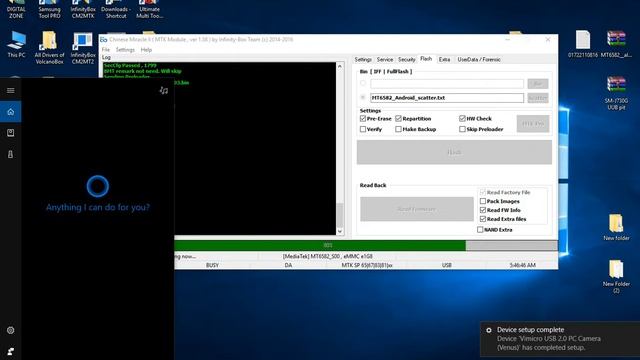
Task: Open the Cortana Notebook icon
Action: (x=11, y=133)
